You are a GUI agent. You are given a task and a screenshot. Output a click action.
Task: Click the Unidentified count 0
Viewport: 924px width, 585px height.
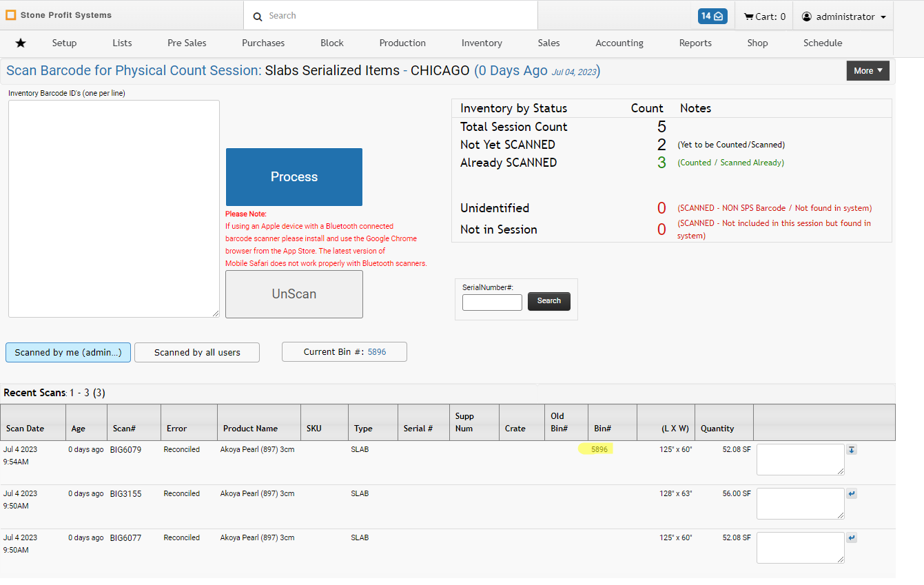tap(661, 208)
